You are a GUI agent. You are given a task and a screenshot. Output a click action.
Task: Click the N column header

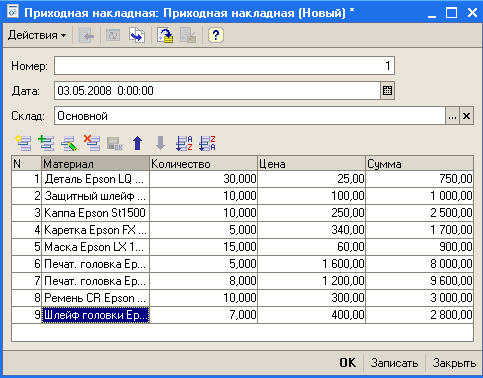coord(26,164)
